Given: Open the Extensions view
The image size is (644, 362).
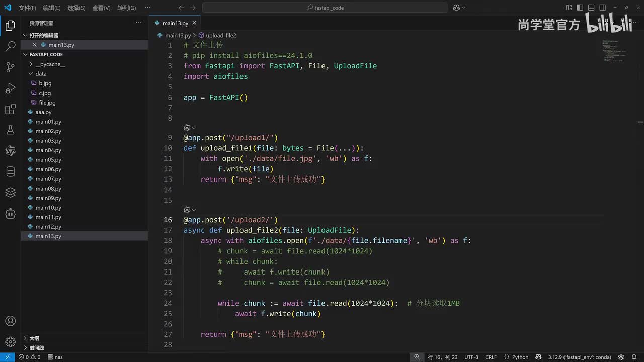Looking at the screenshot, I should (x=10, y=109).
